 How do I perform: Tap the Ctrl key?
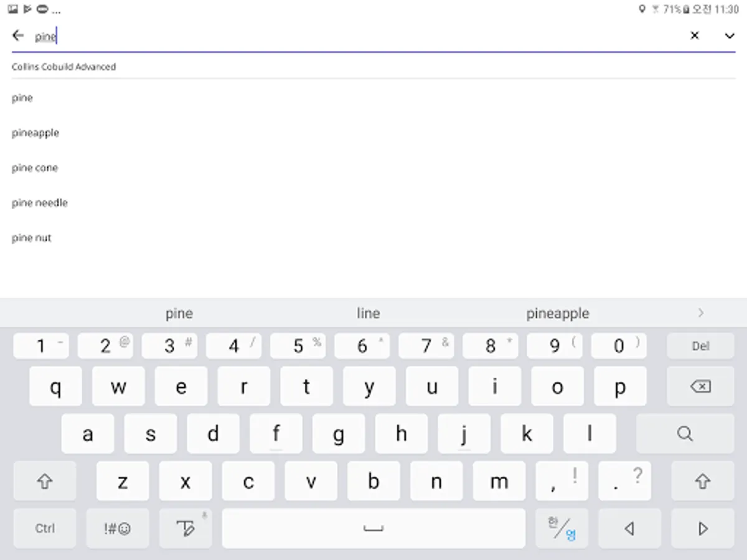tap(45, 528)
